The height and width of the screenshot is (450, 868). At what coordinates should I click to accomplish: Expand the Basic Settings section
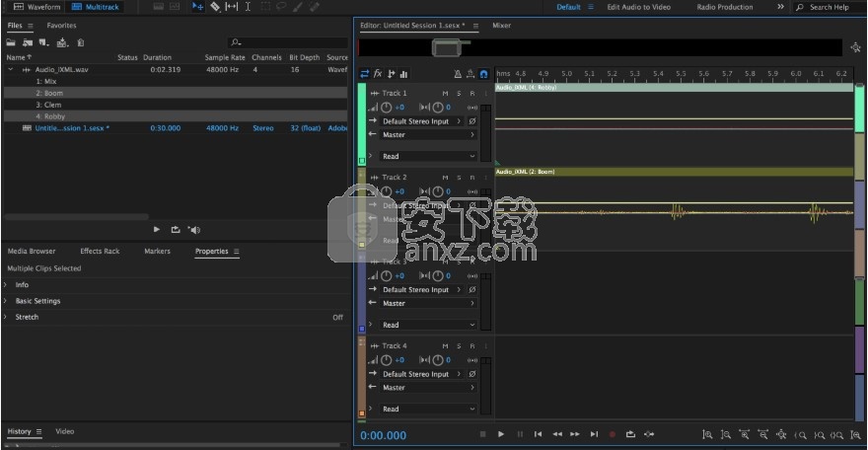(x=37, y=301)
